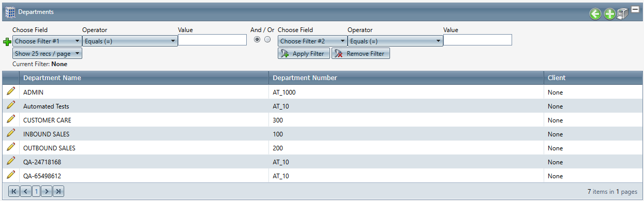Screen dimensions: 644x201
Task: Click the first filter Value input field
Action: click(x=212, y=40)
